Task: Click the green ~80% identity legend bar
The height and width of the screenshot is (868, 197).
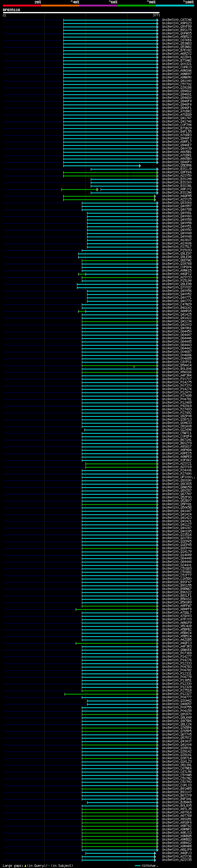Action: click(137, 6)
